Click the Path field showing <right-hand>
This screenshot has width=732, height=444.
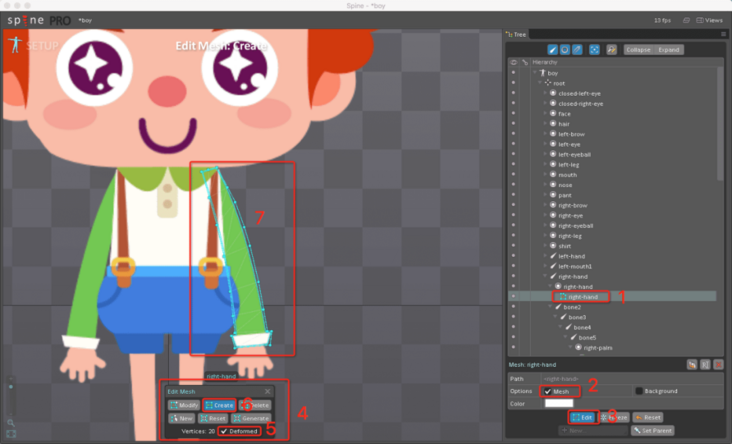coord(632,379)
